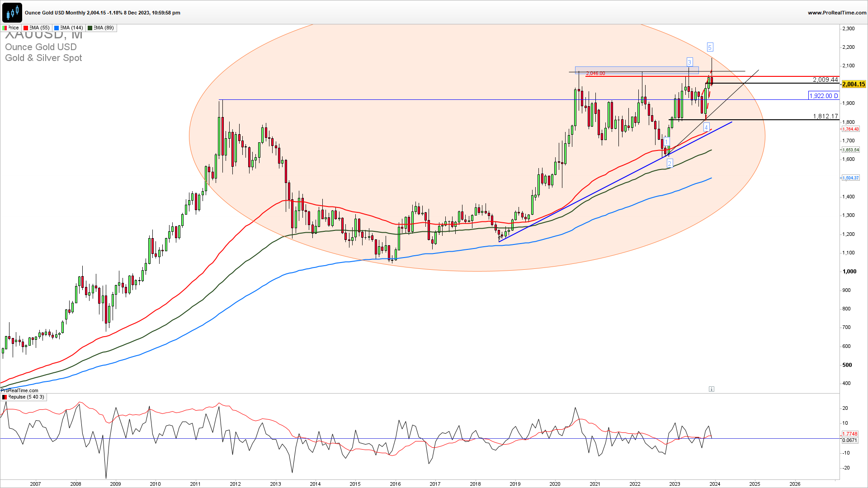Click the Gold & Silver Spot subtitle text
868x488 pixels.
43,58
